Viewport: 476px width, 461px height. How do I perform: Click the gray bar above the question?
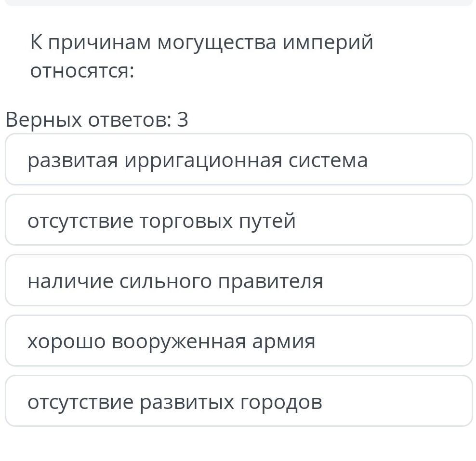coord(238,2)
